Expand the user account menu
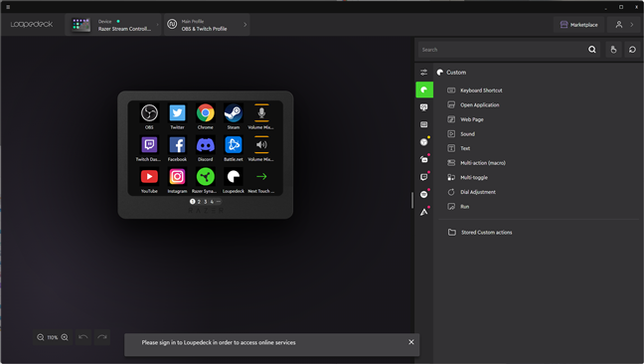 [624, 25]
